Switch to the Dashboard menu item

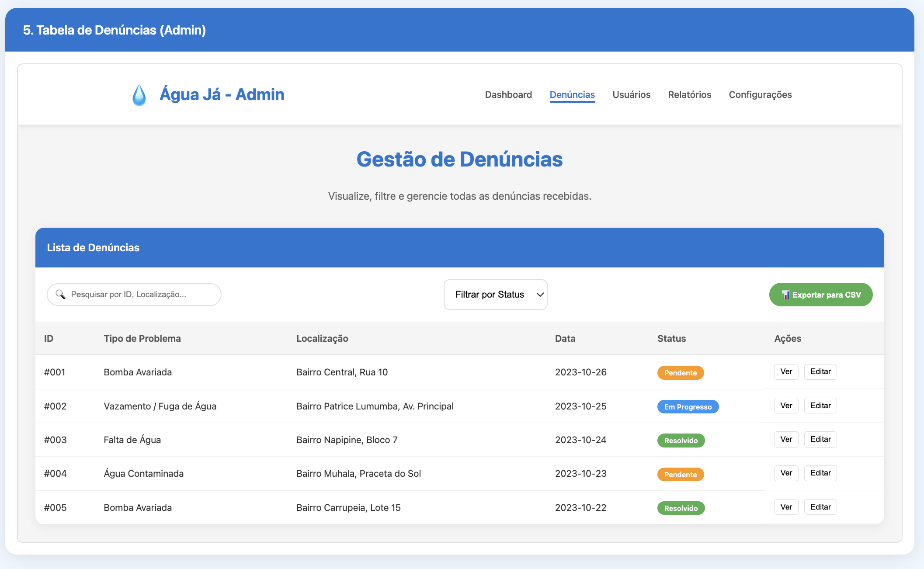508,95
